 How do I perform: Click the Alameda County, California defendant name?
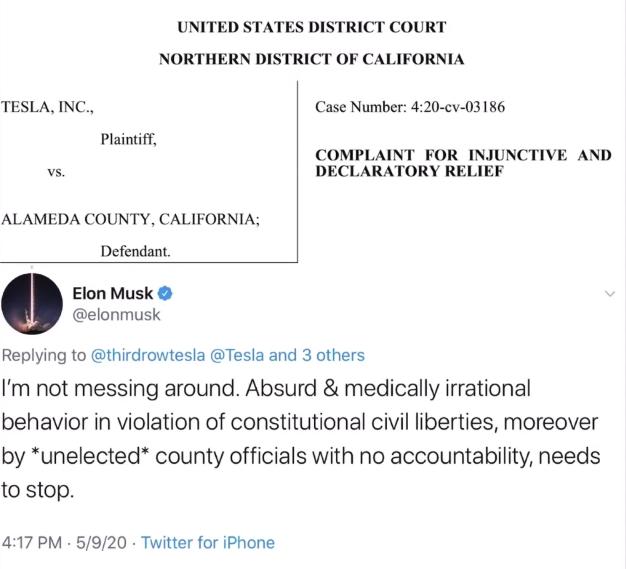click(x=130, y=219)
